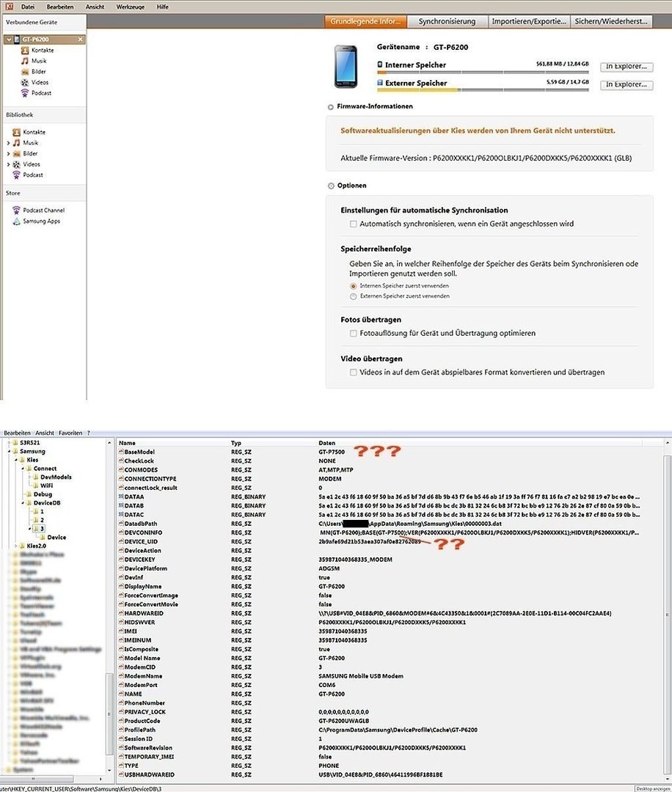Viewport: 672px width, 792px height.
Task: Click the large GT-P6200 phone image
Action: point(346,67)
